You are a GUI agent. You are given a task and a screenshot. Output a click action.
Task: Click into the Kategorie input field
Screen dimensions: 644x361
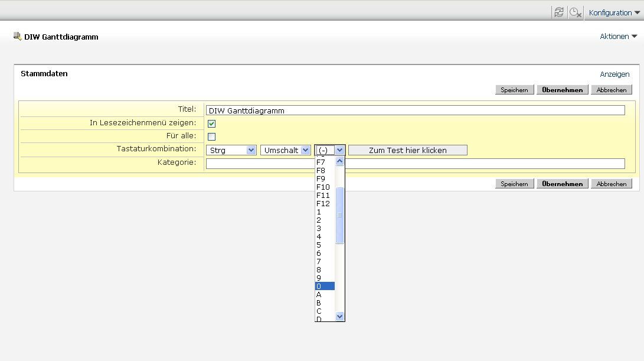point(415,164)
